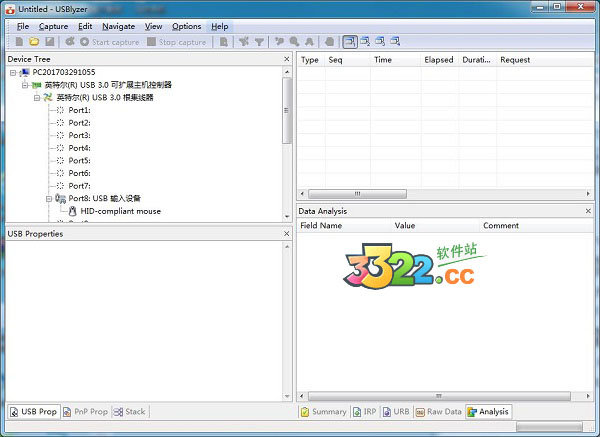Click the Seq column header
The width and height of the screenshot is (600, 437).
click(x=347, y=60)
